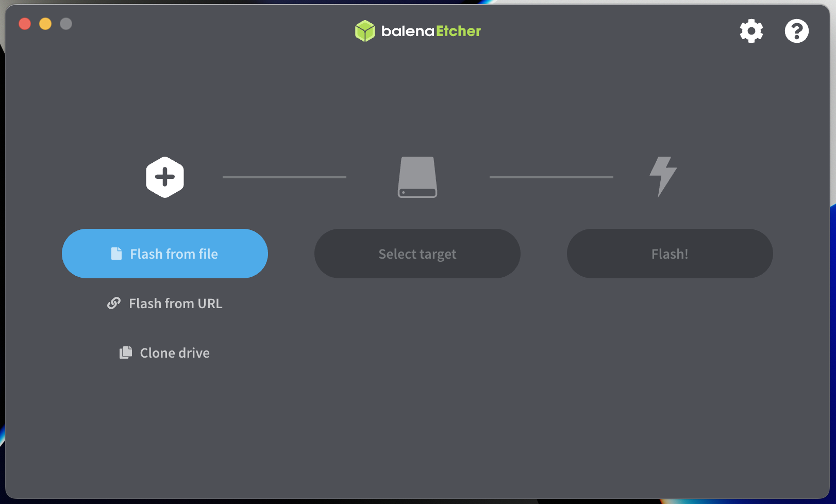
Task: Choose the Clone drive option
Action: (x=175, y=353)
